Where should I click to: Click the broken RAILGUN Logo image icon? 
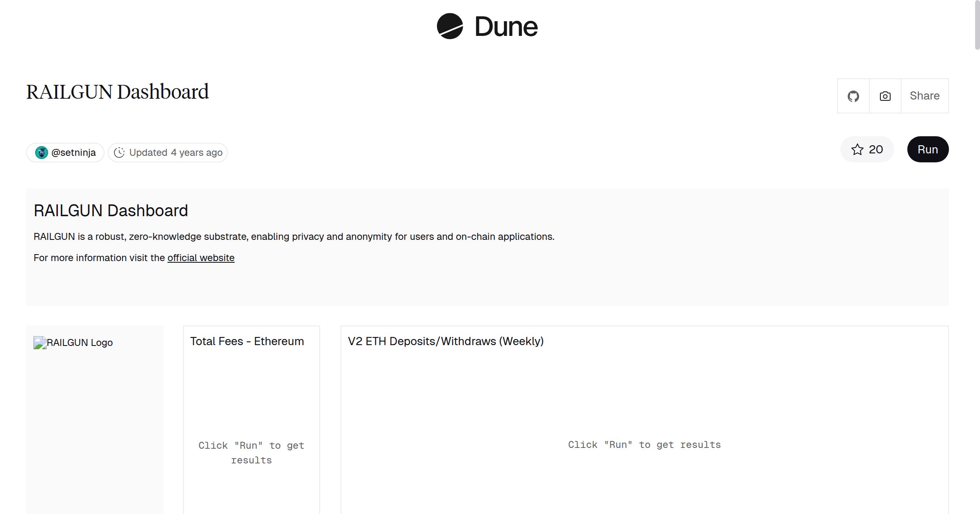coord(39,343)
